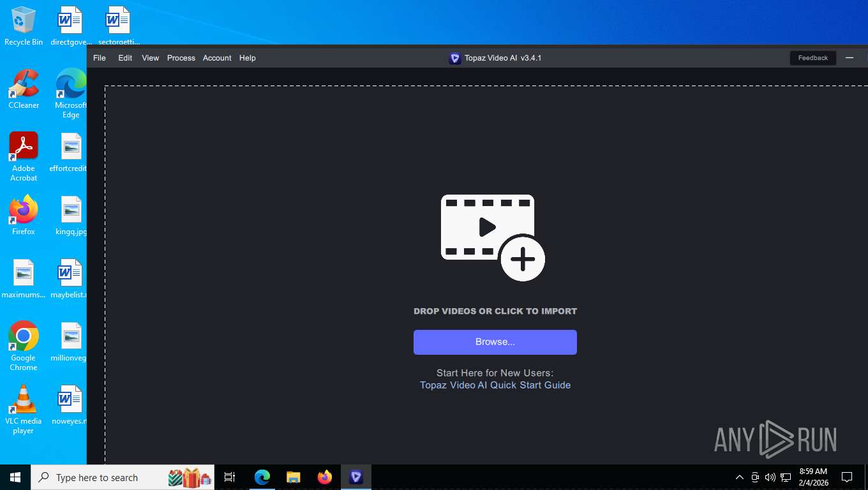Open the Account menu
Screen dimensions: 868x490
tap(217, 58)
